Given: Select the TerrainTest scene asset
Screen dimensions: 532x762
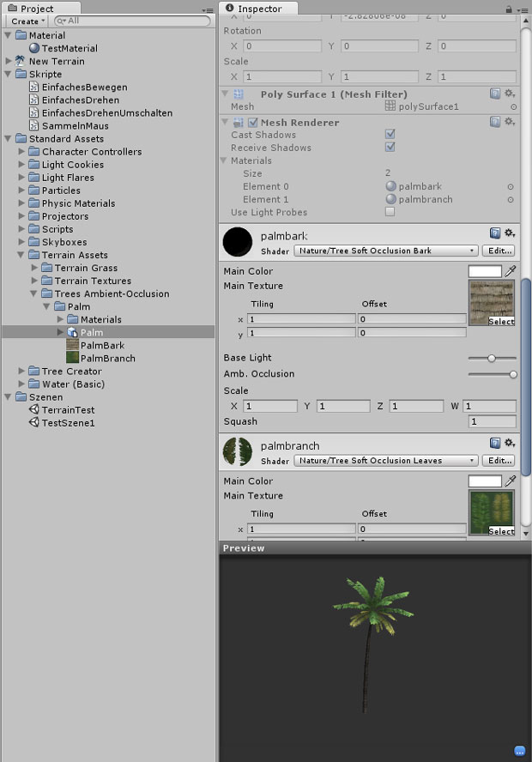Looking at the screenshot, I should click(68, 410).
